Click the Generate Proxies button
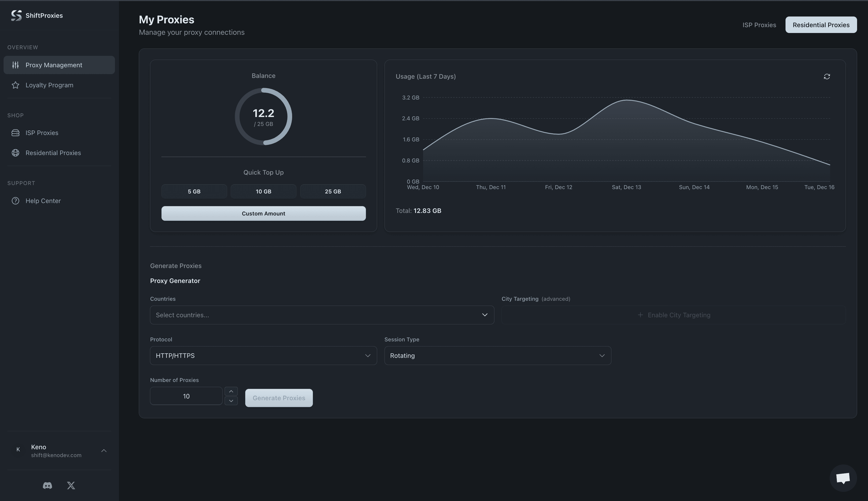Viewport: 868px width, 501px height. 279,398
